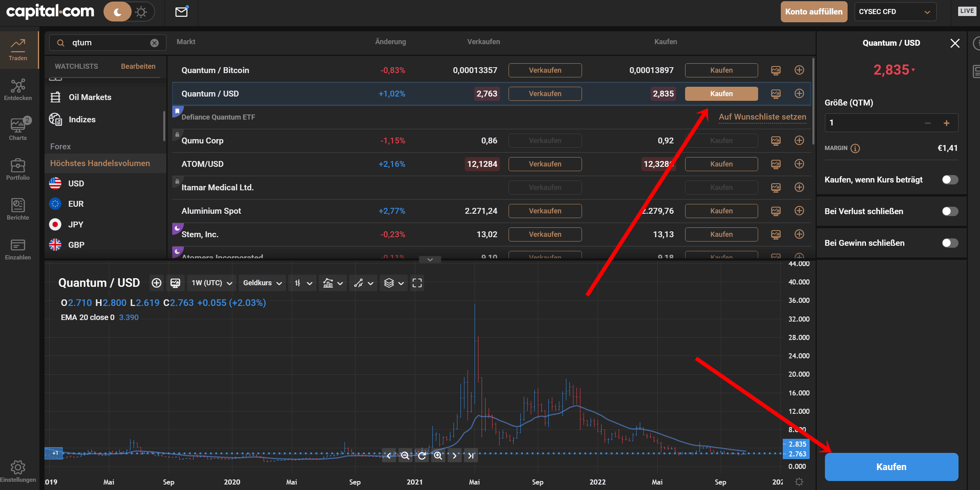Viewport: 980px width, 490px height.
Task: Open the mail inbox icon
Action: click(x=182, y=12)
